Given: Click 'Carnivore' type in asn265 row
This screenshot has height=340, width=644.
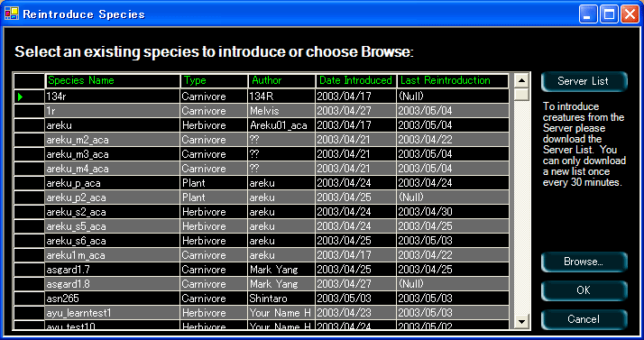Looking at the screenshot, I should (214, 299).
